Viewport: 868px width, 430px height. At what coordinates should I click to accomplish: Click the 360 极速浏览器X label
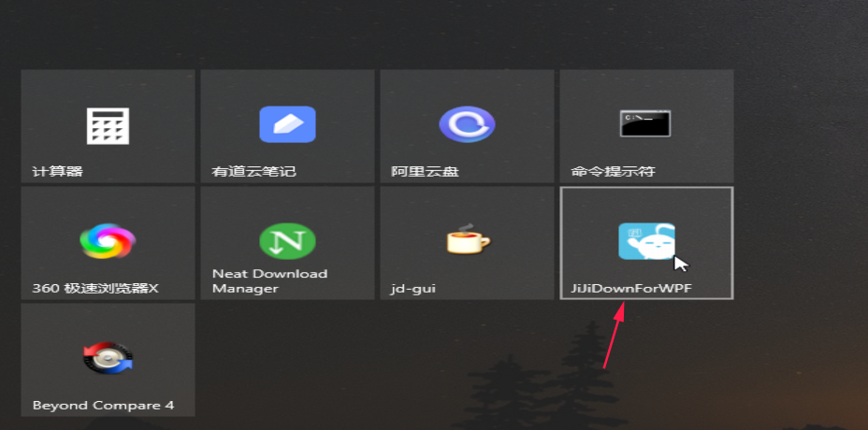[x=95, y=288]
